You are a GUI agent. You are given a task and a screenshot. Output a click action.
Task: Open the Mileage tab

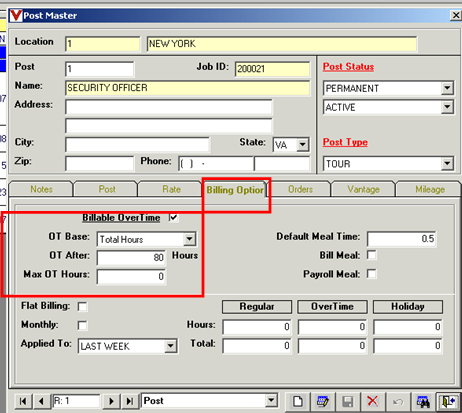pyautogui.click(x=430, y=189)
